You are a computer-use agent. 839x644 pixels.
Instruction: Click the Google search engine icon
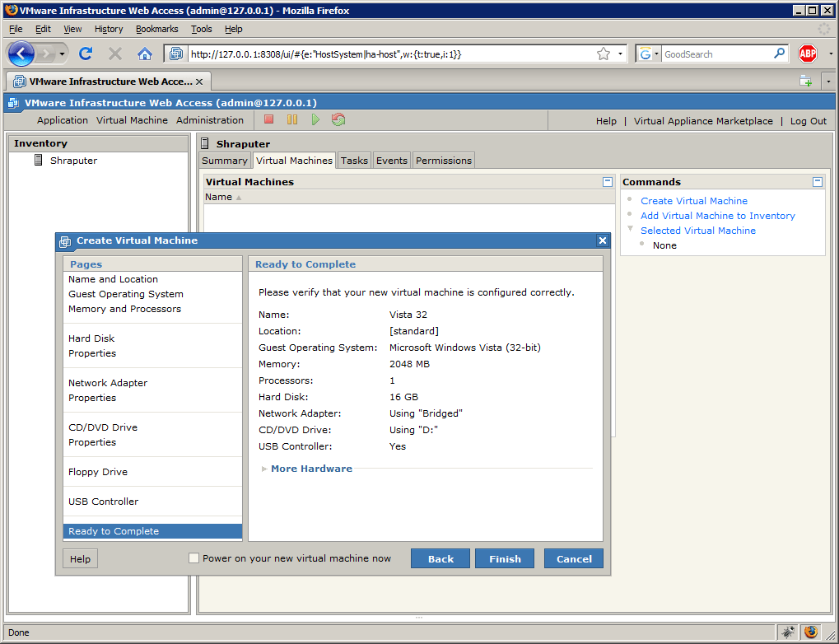click(646, 54)
